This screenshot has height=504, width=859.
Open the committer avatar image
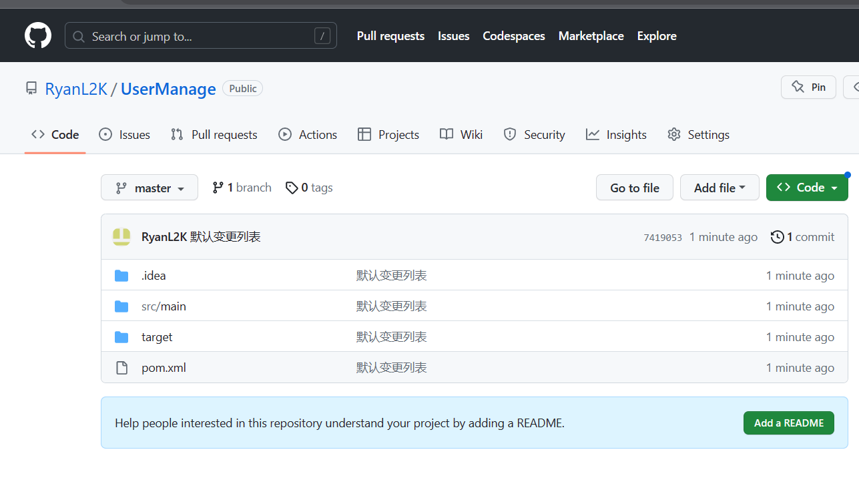coord(121,237)
